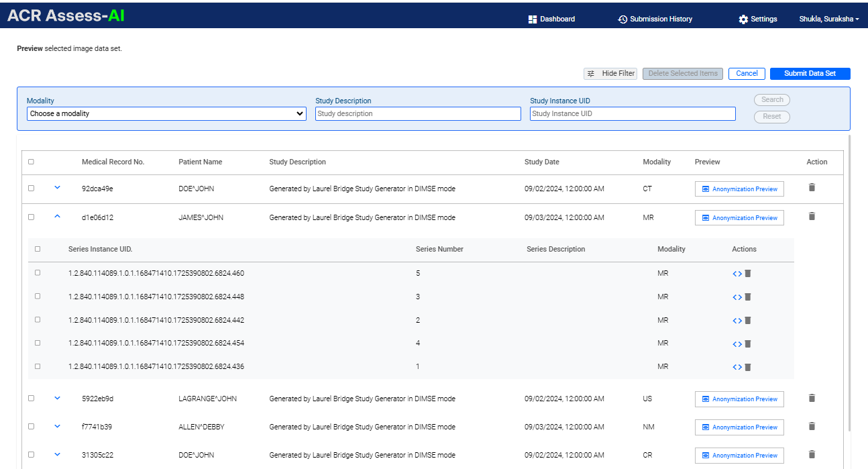Select the 31305c22 study checkbox
Image resolution: width=868 pixels, height=469 pixels.
coord(32,454)
